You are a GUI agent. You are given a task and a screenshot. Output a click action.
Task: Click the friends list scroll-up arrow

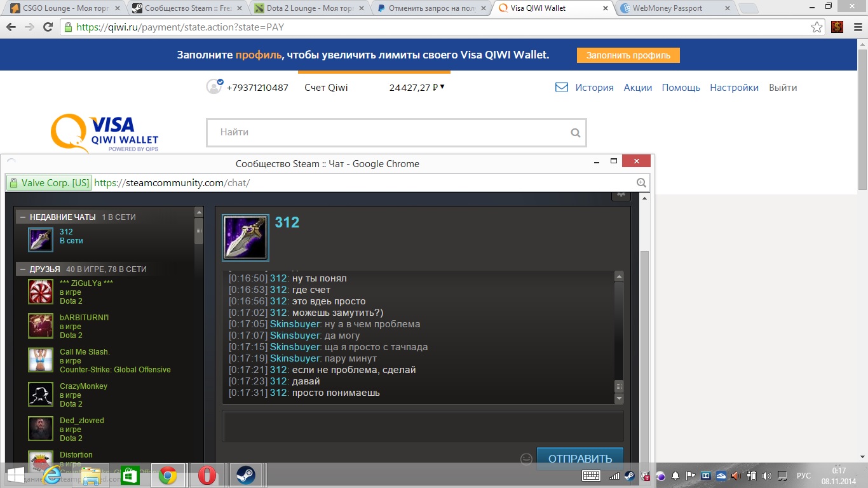click(x=199, y=213)
